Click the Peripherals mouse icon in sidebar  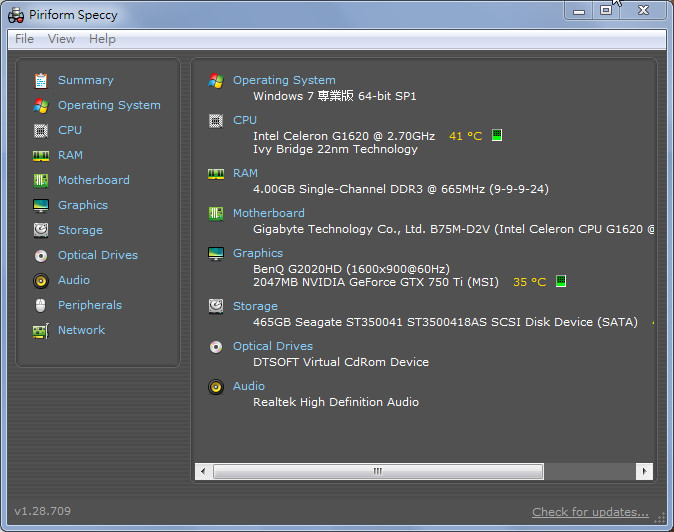point(40,306)
